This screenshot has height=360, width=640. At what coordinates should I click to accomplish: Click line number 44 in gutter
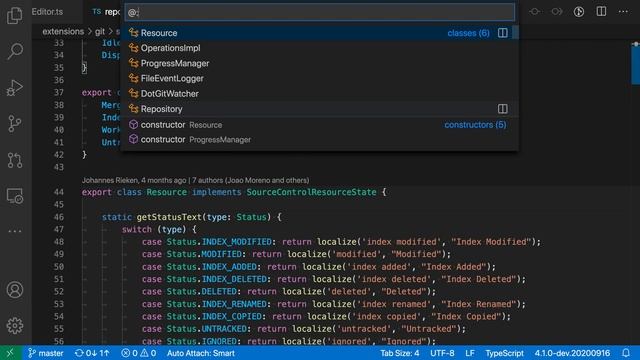coord(59,192)
